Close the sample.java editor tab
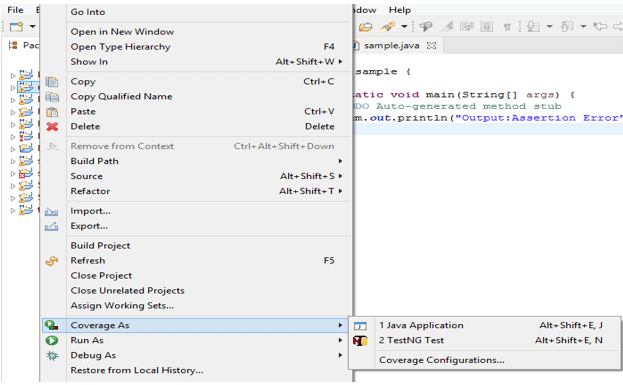The height and width of the screenshot is (385, 623). tap(431, 46)
